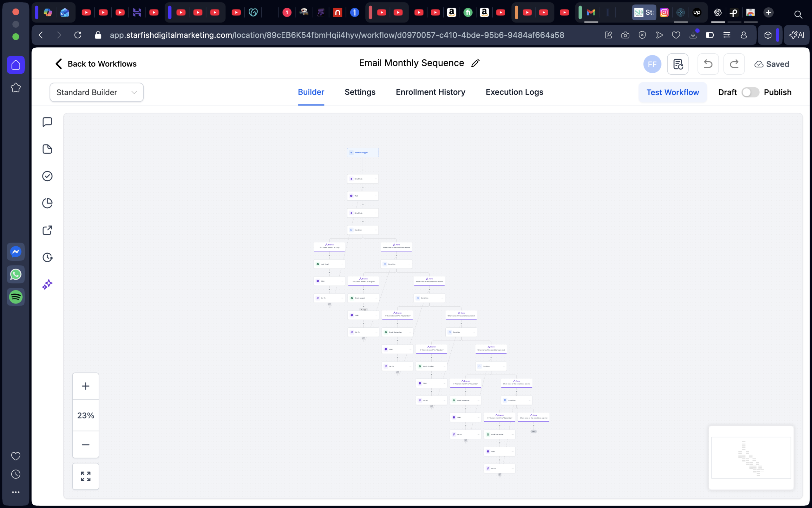The image size is (812, 508).
Task: Select the Email October node
Action: coord(431,366)
